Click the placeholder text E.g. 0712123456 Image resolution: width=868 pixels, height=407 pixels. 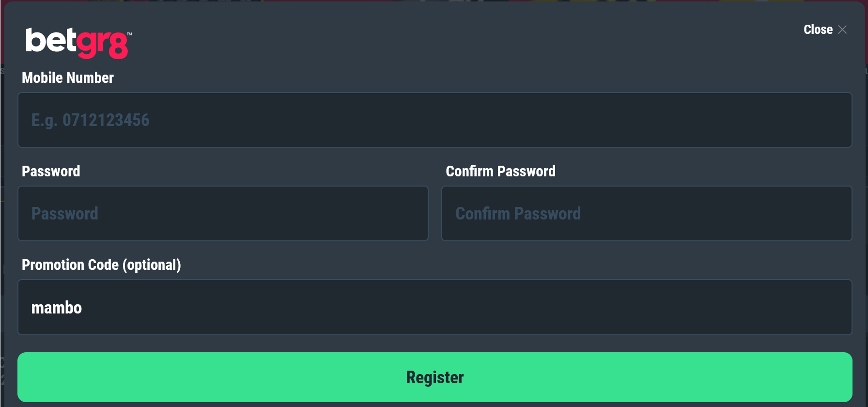pos(90,120)
